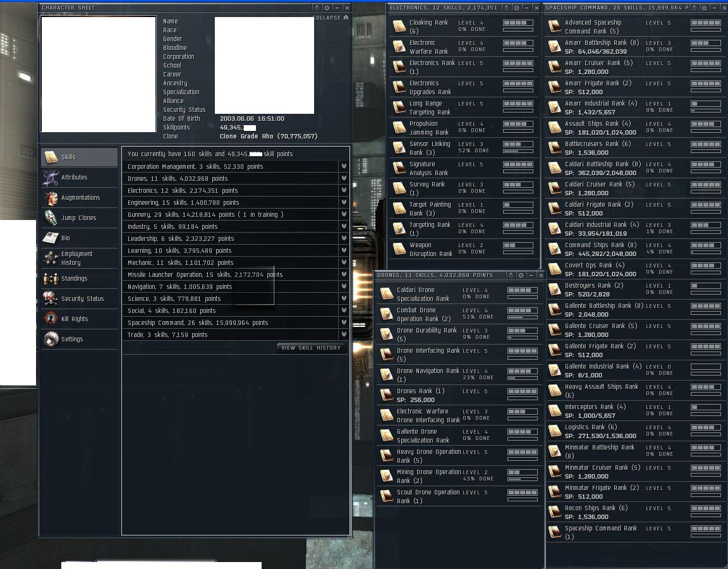The width and height of the screenshot is (728, 569).
Task: Collapse the character info header
Action: [x=331, y=18]
